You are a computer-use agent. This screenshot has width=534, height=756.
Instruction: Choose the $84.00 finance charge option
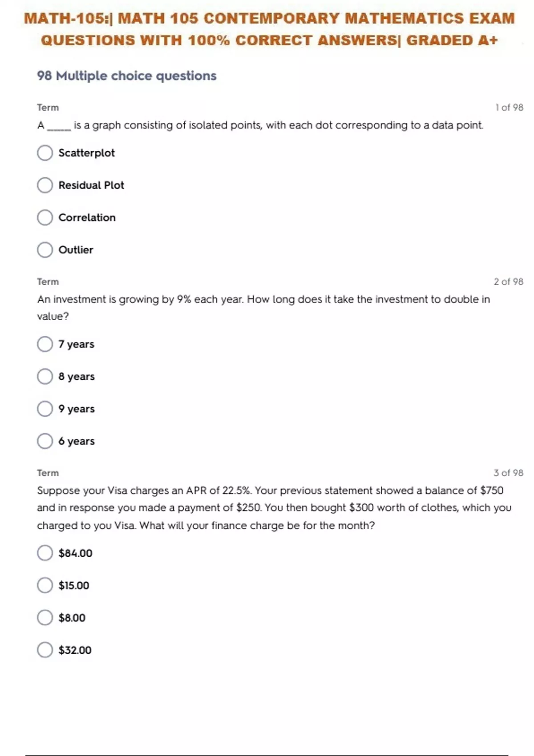click(45, 553)
